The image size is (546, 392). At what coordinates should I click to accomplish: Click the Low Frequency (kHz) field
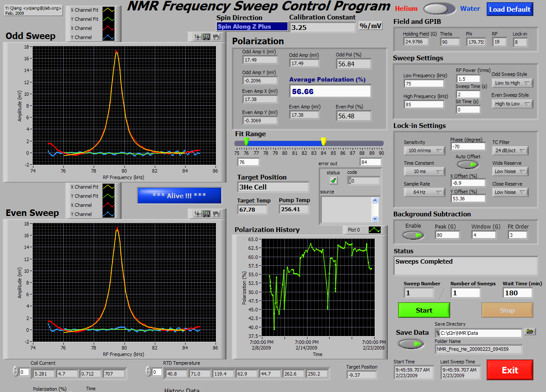pos(423,84)
